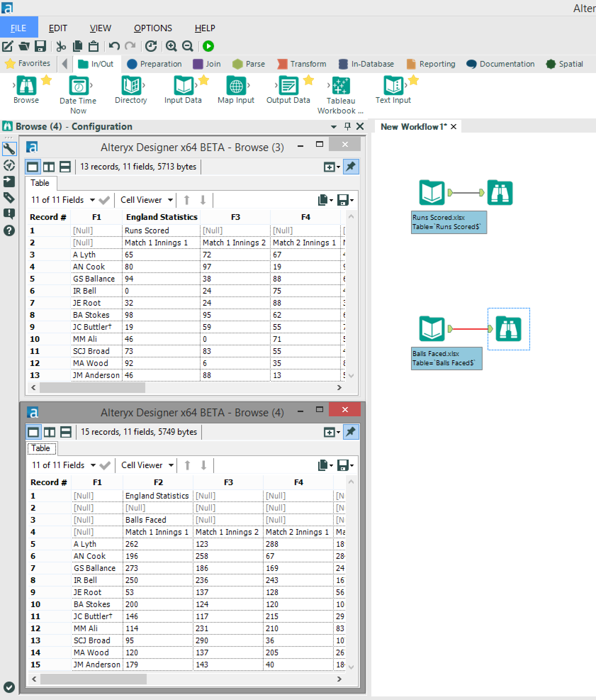Click the New Workflow toolbar icon
The image size is (596, 700).
point(8,46)
